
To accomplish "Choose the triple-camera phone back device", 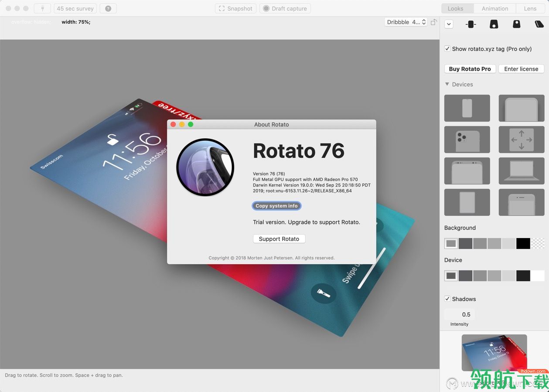I will click(467, 140).
